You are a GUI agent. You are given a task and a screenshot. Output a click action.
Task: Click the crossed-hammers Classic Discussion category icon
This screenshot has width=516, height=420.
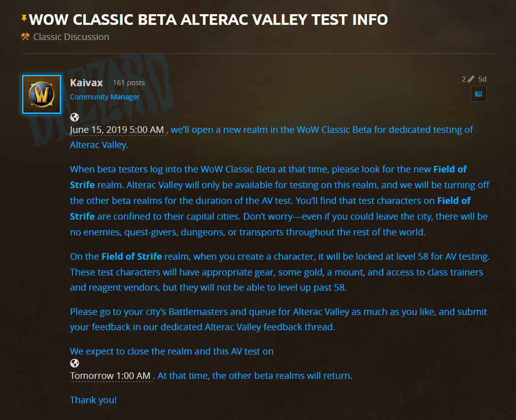pos(25,37)
